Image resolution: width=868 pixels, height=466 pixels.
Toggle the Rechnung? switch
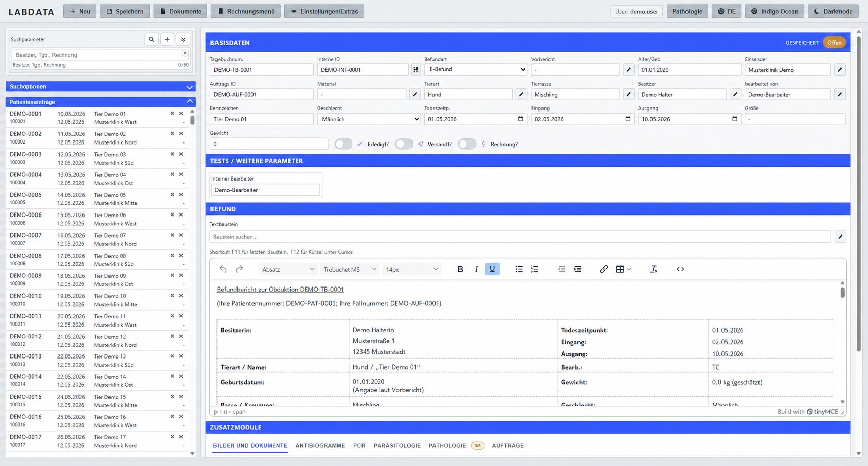point(466,144)
